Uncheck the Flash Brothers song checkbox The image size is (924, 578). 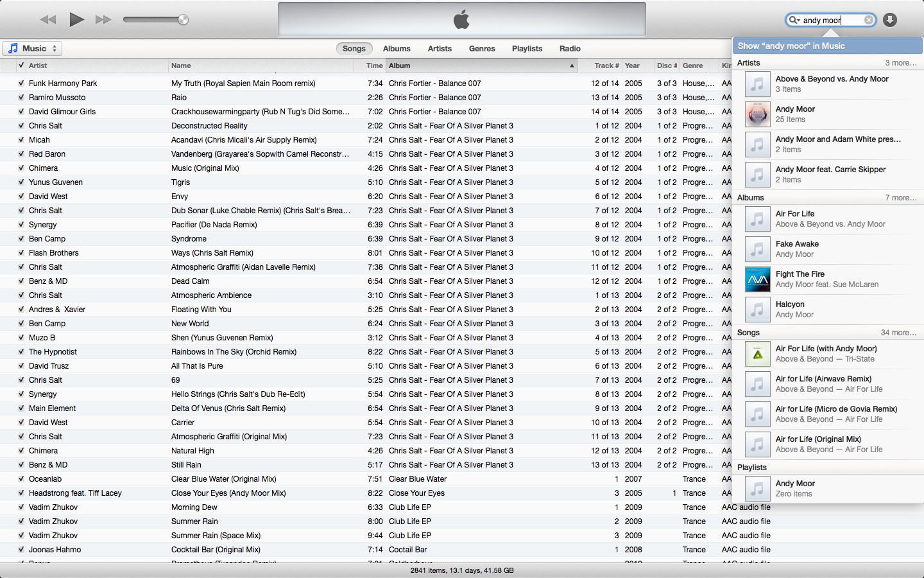(x=21, y=253)
